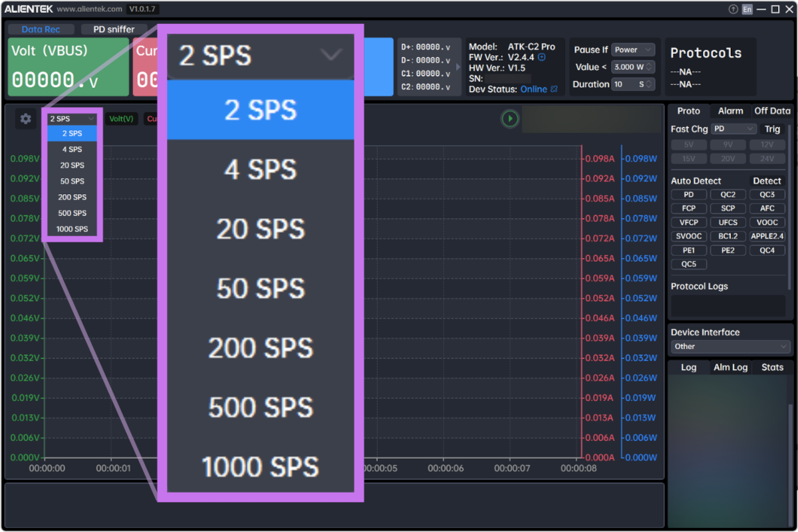798x532 pixels.
Task: Open the Fast Chg PD dropdown
Action: 733,129
